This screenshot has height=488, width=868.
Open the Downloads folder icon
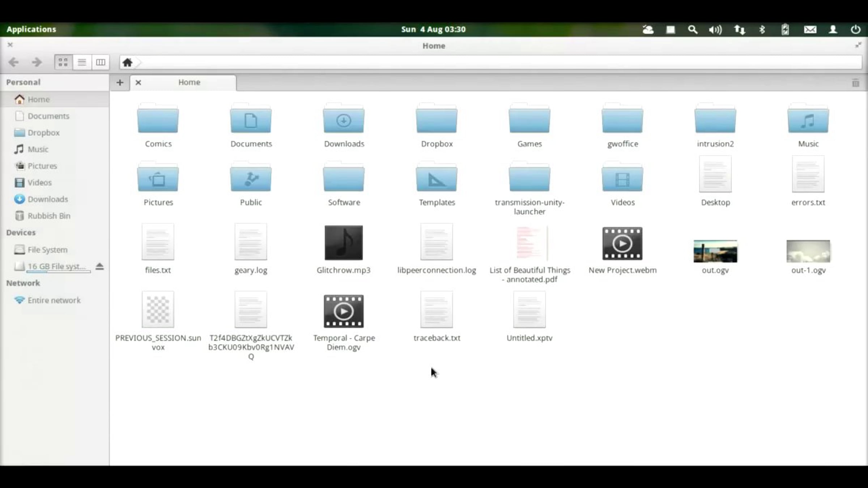click(344, 119)
